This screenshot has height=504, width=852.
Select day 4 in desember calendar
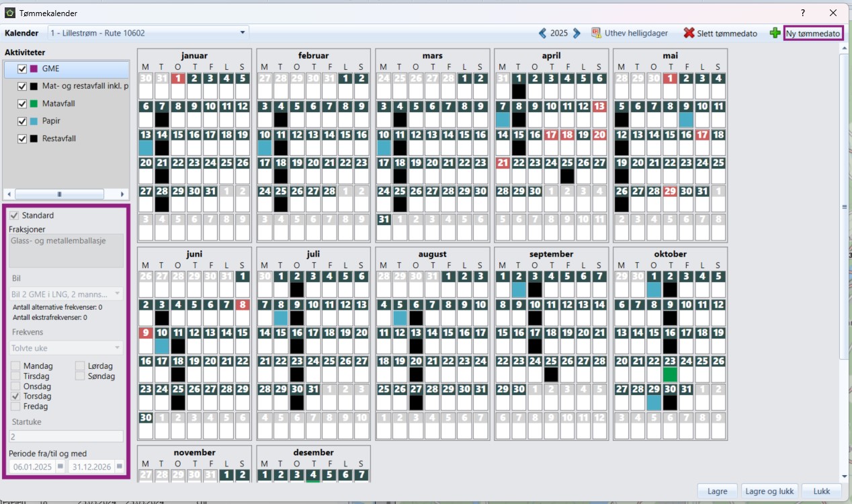(x=313, y=474)
